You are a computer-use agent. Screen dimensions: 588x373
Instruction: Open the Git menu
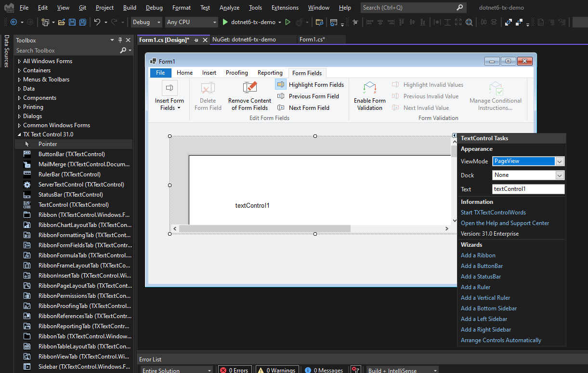coord(82,8)
